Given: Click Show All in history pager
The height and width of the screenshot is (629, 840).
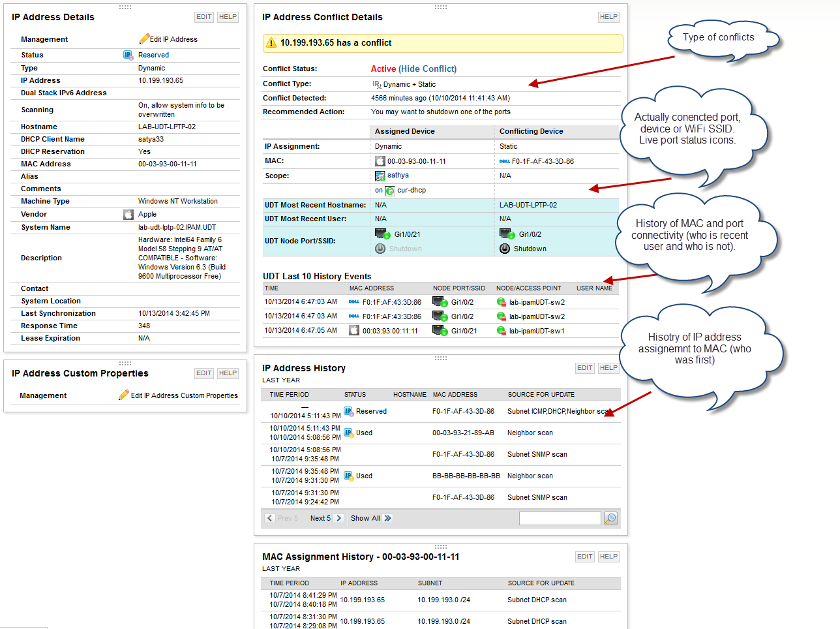Looking at the screenshot, I should (x=365, y=518).
